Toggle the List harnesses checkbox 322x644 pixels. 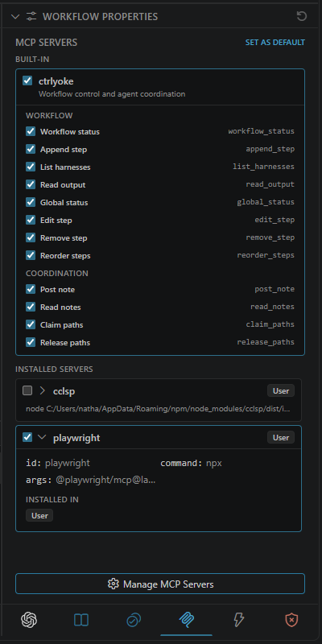tap(31, 167)
